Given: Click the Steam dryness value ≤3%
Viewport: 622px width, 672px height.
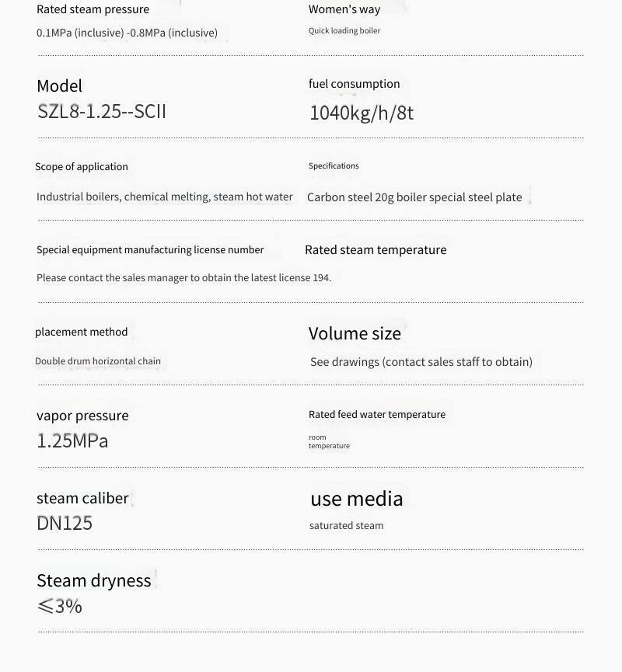Looking at the screenshot, I should point(59,606).
